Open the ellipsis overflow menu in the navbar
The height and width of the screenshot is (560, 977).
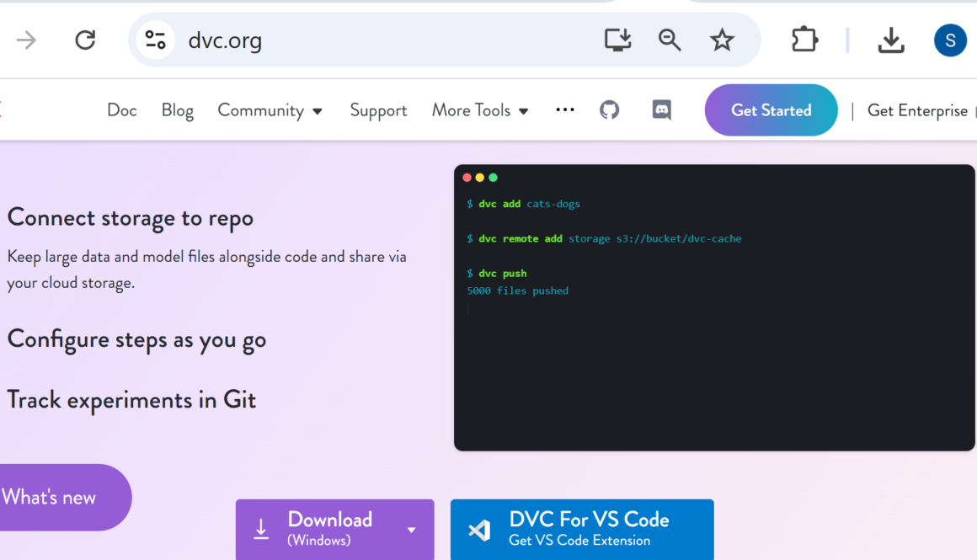click(x=564, y=109)
